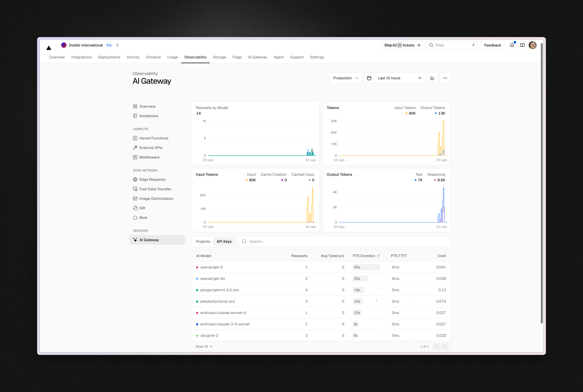Open the documentation book icon
This screenshot has height=392, width=583.
[x=522, y=45]
